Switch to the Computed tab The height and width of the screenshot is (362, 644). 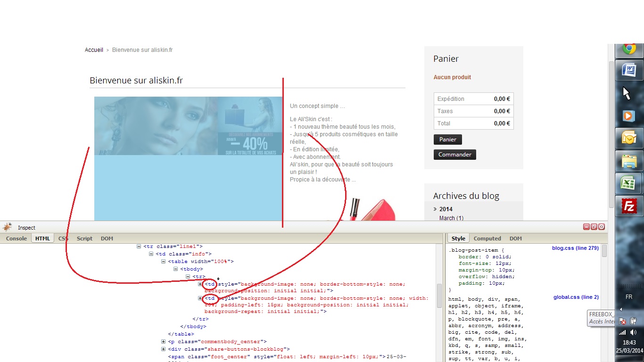(487, 239)
